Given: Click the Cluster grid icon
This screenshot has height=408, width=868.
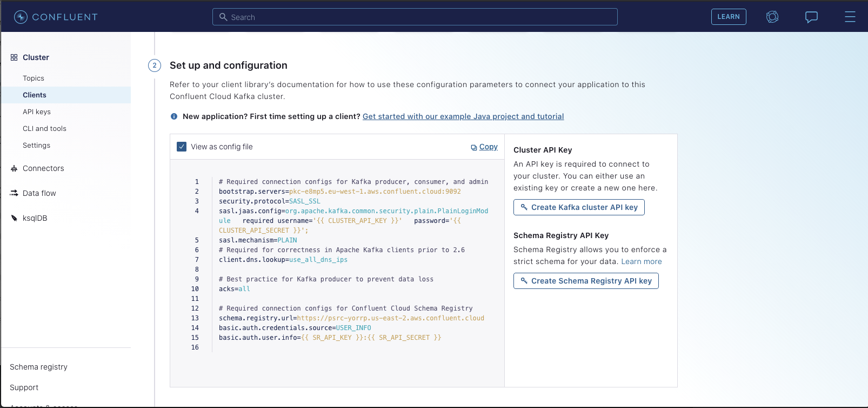Looking at the screenshot, I should point(14,57).
